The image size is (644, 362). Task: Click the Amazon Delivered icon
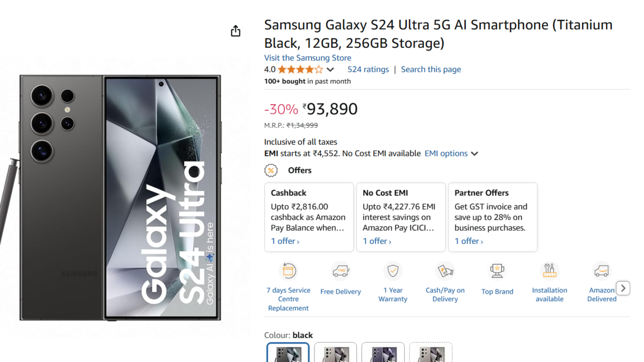coord(601,271)
